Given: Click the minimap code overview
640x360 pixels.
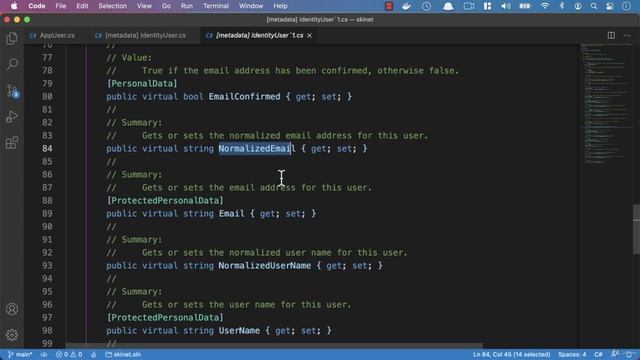Looking at the screenshot, I should tap(606, 104).
